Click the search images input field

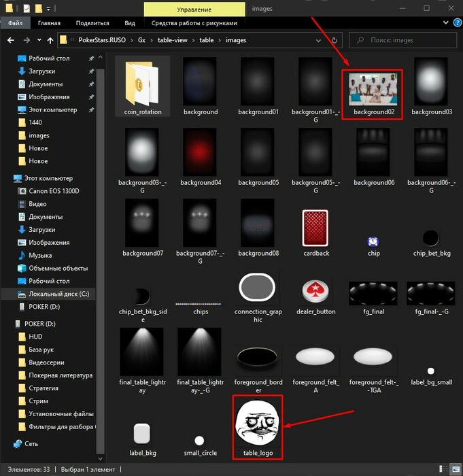402,40
